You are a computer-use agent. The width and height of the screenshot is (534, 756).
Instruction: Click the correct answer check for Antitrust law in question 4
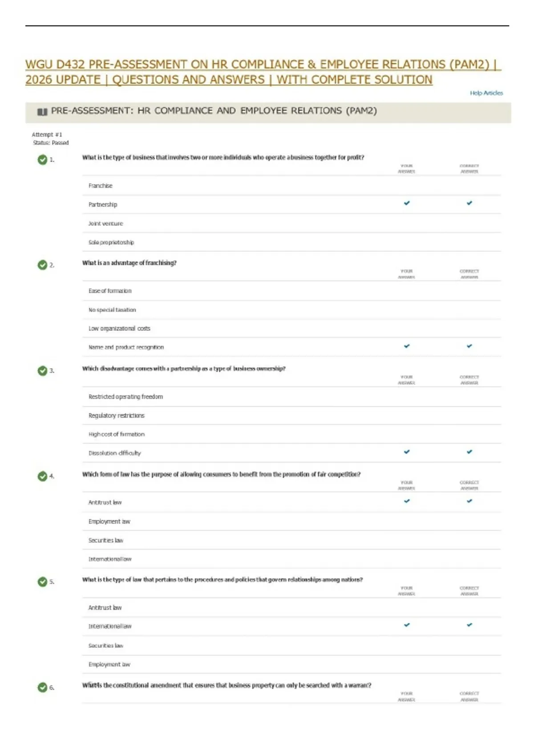coord(469,501)
